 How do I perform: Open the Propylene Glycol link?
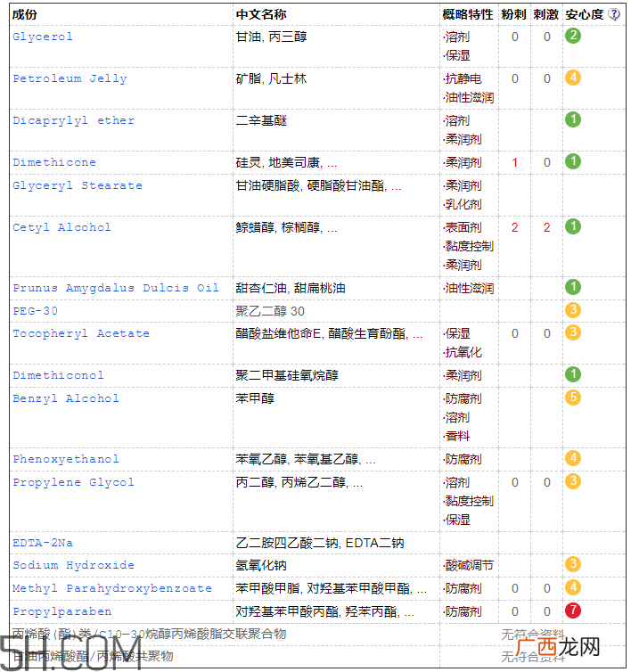[x=73, y=482]
